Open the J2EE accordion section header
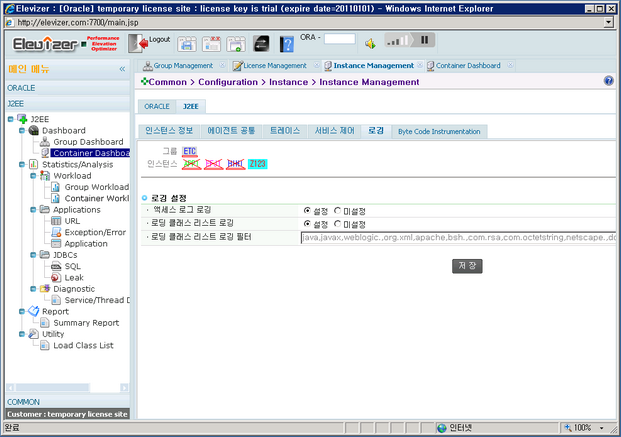The image size is (621, 437). 68,104
